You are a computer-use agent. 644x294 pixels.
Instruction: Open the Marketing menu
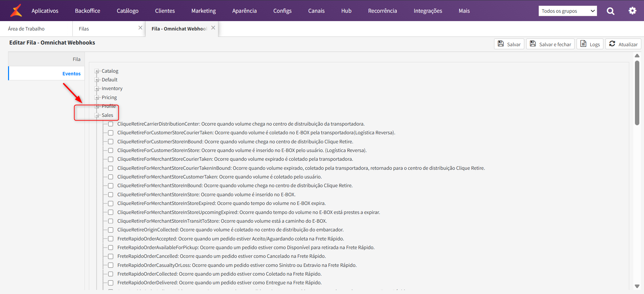[203, 11]
